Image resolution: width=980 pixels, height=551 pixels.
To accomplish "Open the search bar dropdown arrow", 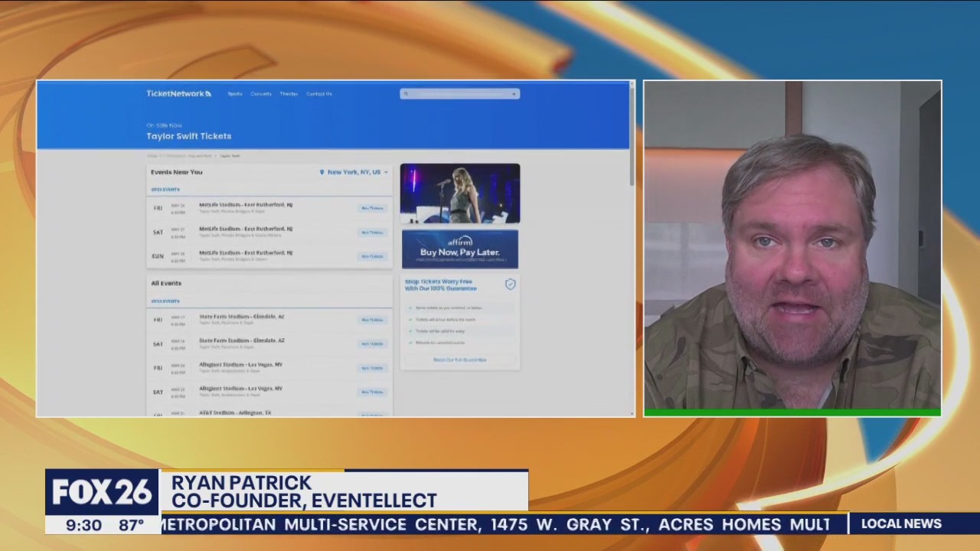I will coord(514,94).
